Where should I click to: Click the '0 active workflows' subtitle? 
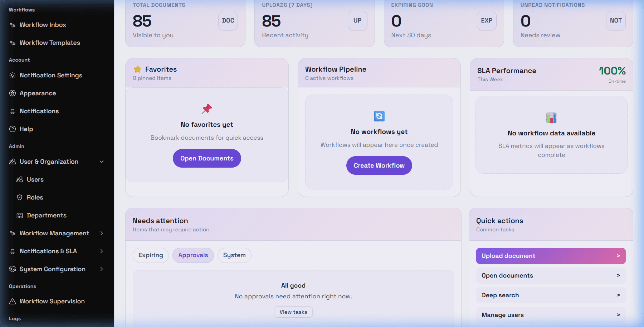[329, 78]
